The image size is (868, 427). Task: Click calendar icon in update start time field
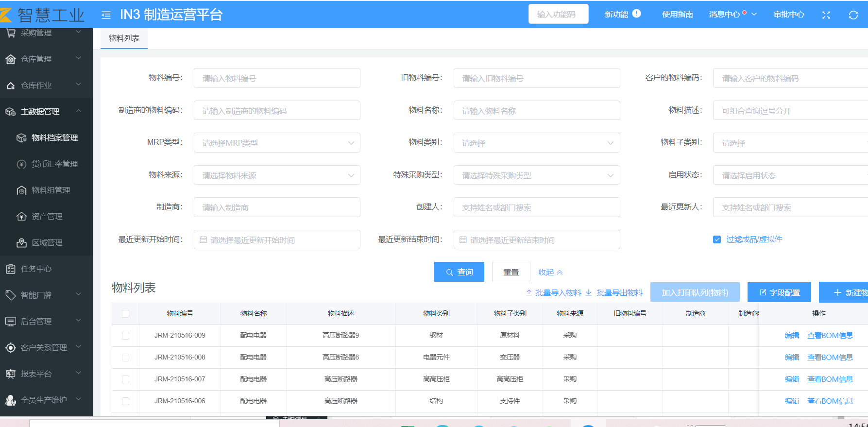204,240
